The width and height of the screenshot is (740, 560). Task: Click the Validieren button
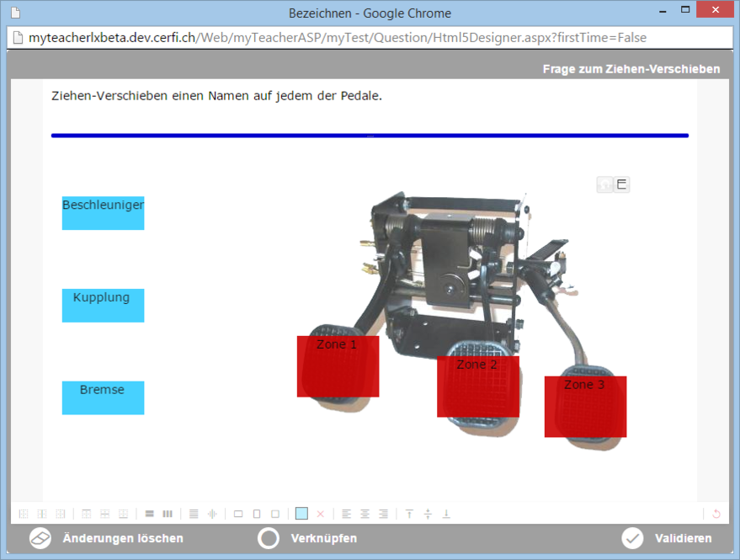click(x=667, y=538)
